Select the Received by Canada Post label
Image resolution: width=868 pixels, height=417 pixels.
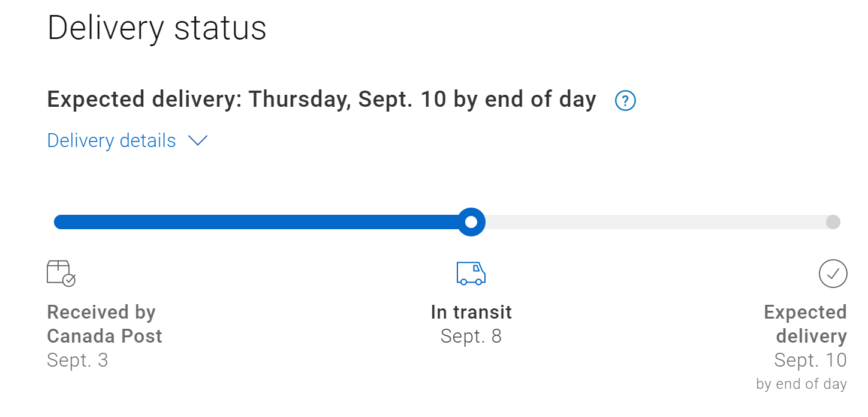coord(104,324)
